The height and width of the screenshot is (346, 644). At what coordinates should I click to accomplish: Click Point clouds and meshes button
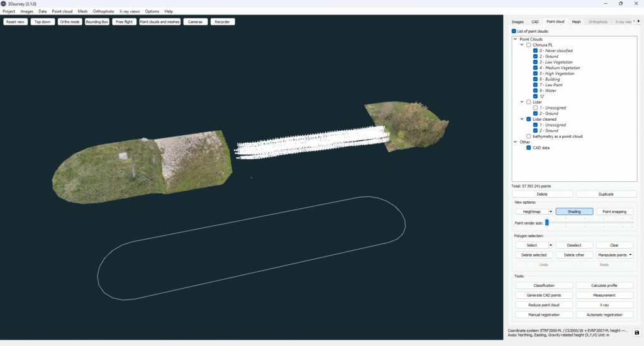(160, 22)
